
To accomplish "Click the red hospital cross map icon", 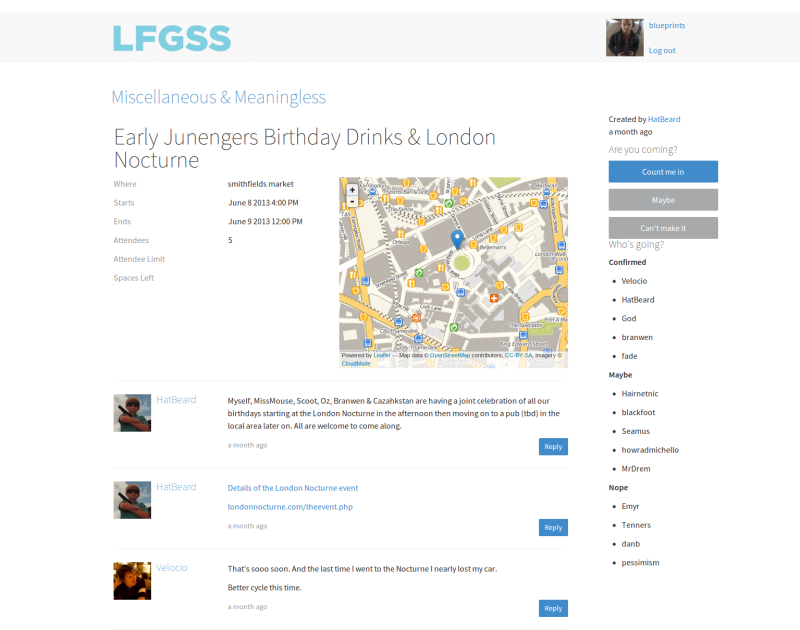I will click(494, 298).
